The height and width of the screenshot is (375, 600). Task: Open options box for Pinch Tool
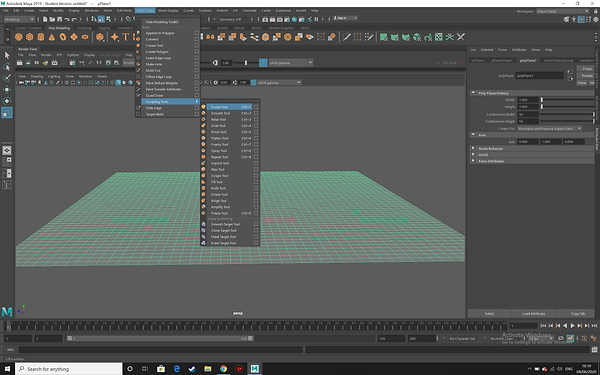click(256, 132)
